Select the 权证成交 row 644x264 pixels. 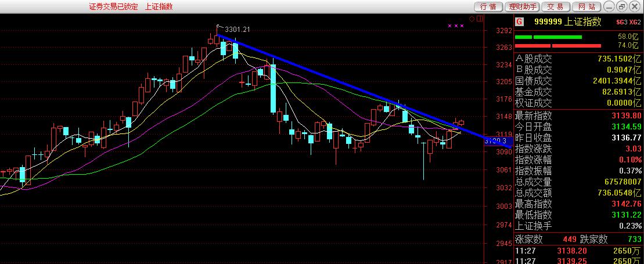(x=578, y=103)
